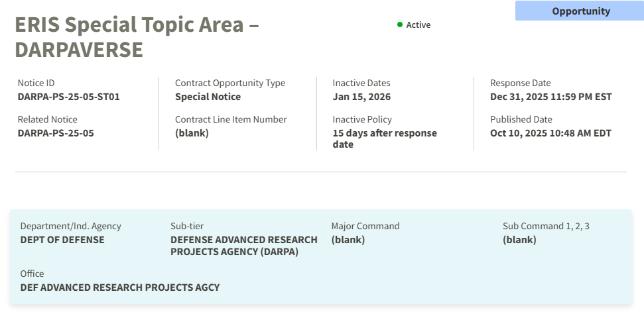Click the blank Contract Line Item Number value
The height and width of the screenshot is (318, 644).
pos(192,133)
